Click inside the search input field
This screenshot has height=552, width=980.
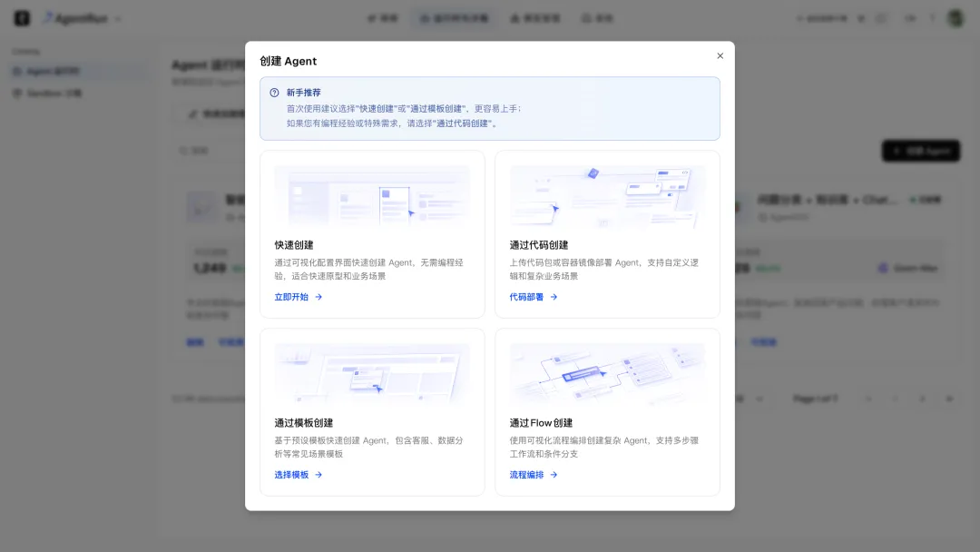218,151
